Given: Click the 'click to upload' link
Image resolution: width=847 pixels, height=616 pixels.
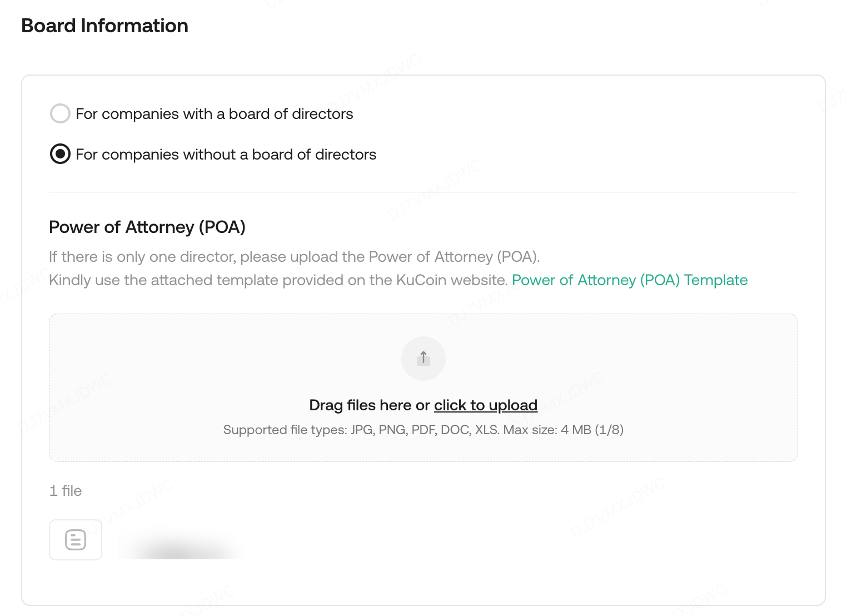Looking at the screenshot, I should click(485, 405).
